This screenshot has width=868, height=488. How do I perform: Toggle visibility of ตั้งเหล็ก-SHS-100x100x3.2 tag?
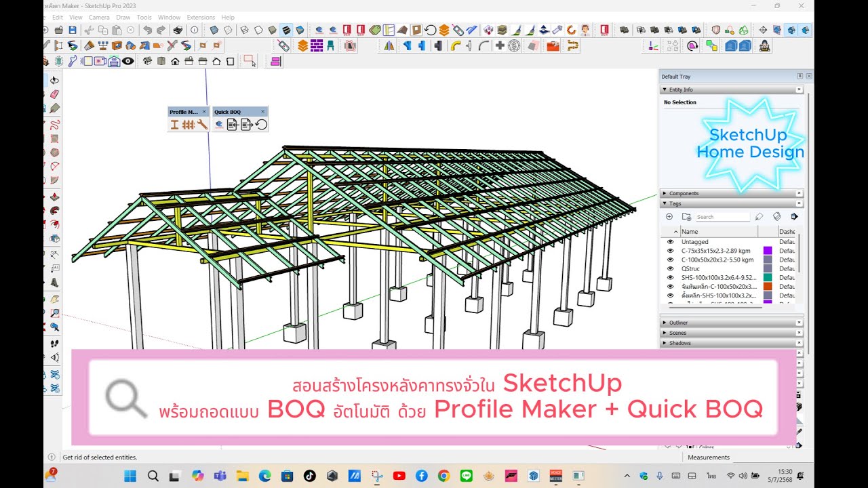(x=670, y=296)
